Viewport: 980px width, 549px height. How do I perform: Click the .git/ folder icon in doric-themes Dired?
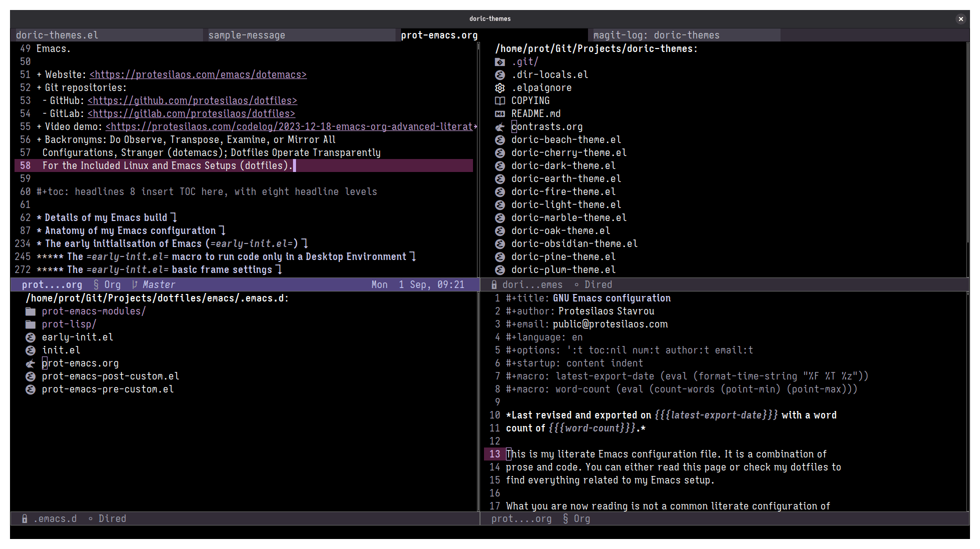click(x=499, y=62)
